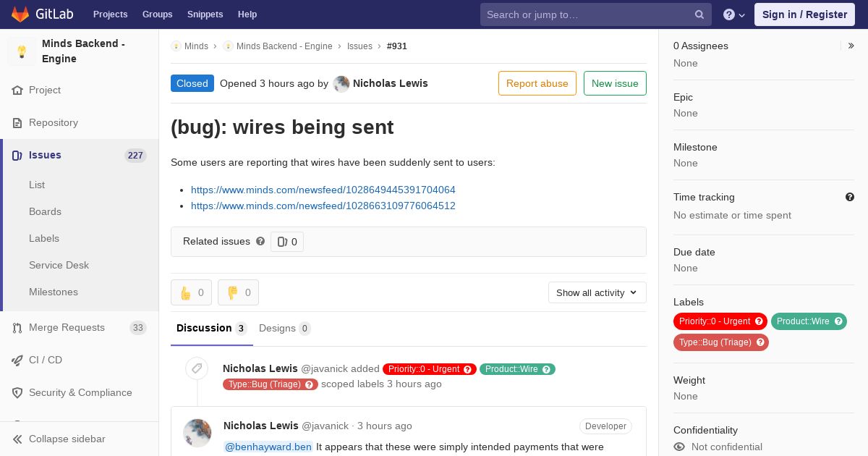Viewport: 868px width, 456px height.
Task: Click the Related issues help icon
Action: (x=260, y=241)
